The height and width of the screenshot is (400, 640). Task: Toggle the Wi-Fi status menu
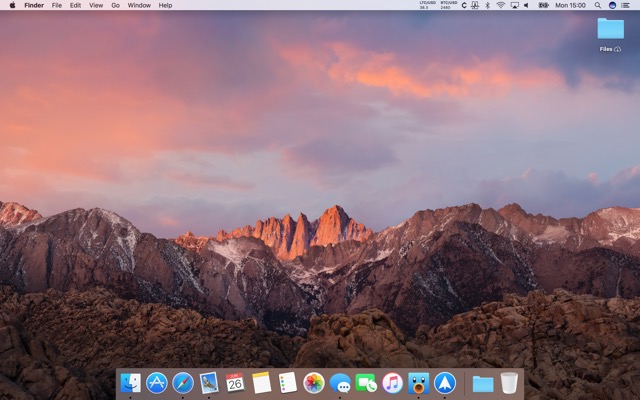(x=500, y=5)
